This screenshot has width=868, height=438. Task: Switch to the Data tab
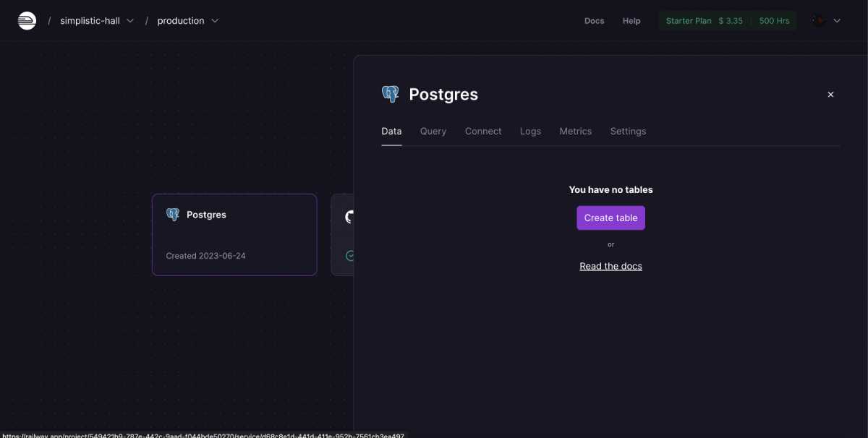(x=391, y=132)
